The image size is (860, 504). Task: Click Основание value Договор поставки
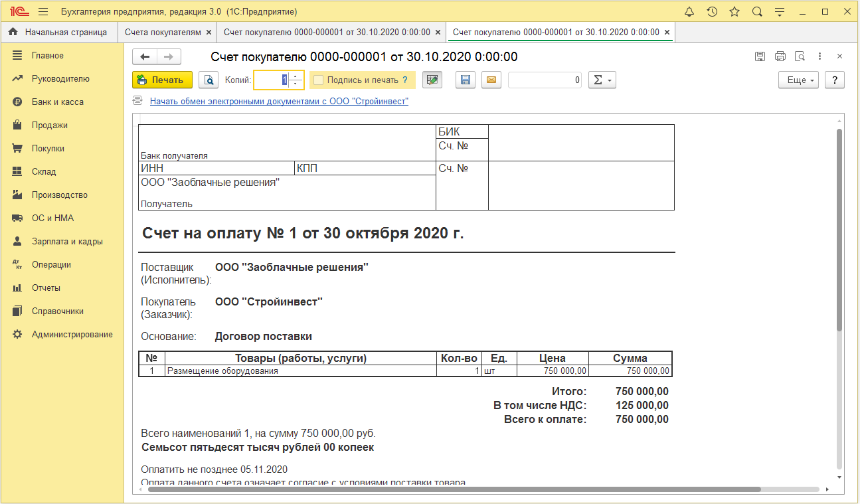(264, 336)
